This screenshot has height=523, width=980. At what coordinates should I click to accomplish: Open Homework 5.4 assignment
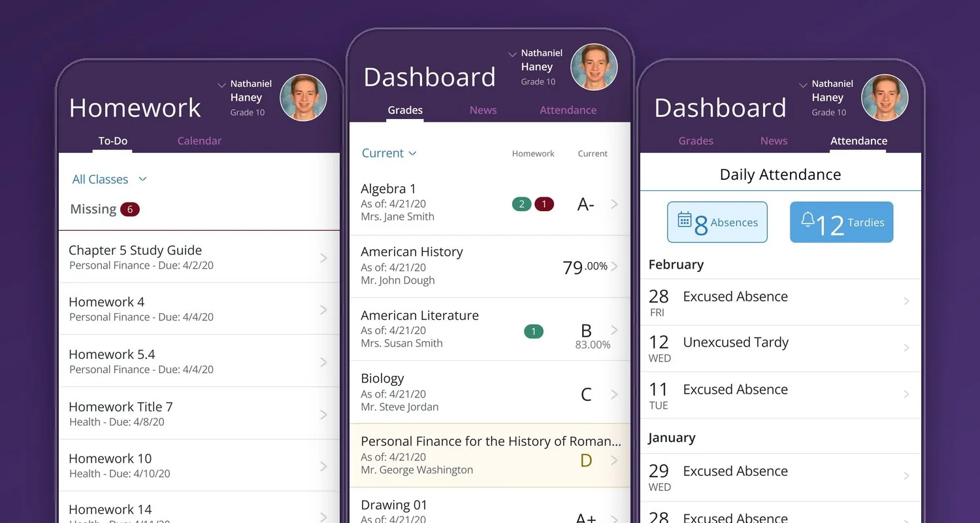tap(199, 361)
